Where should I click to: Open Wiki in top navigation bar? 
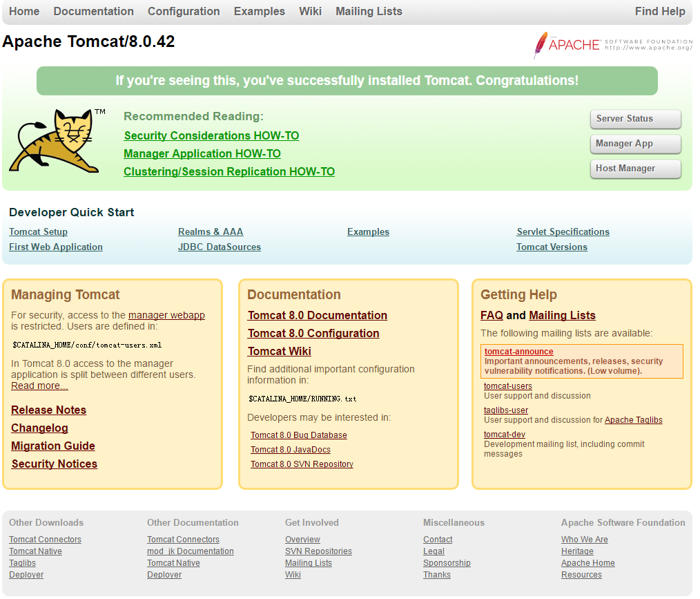pos(310,11)
